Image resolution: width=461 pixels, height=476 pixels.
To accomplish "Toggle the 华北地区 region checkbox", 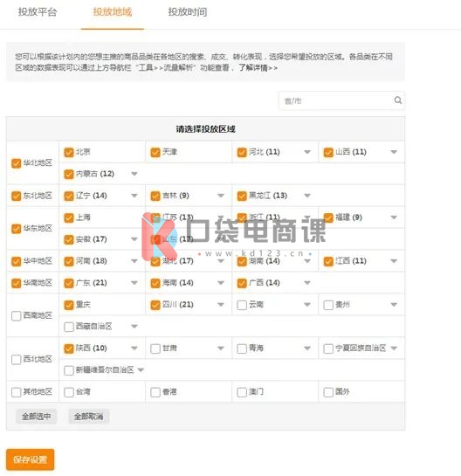I will (x=16, y=163).
